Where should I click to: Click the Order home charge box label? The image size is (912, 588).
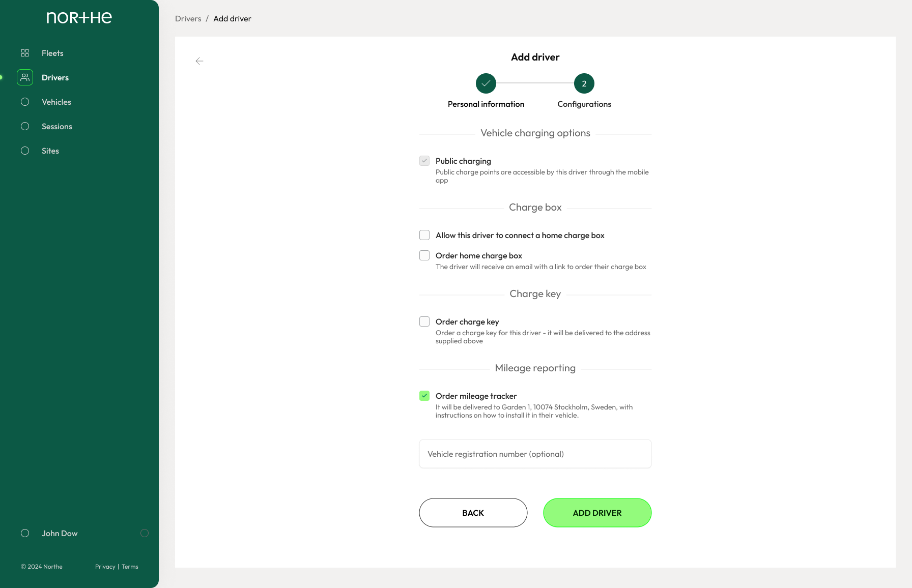pos(479,255)
